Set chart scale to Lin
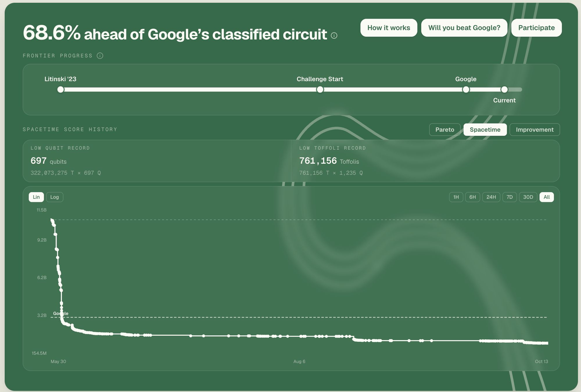The width and height of the screenshot is (581, 392). [x=36, y=197]
